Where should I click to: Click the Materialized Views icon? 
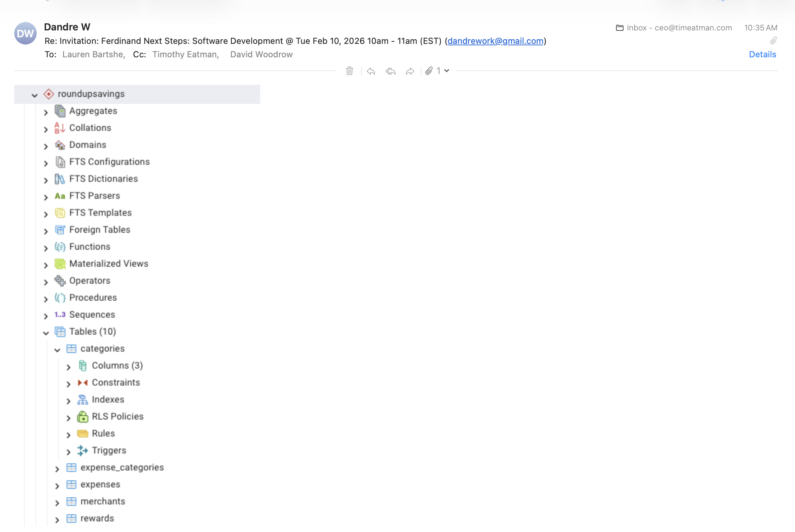[60, 264]
